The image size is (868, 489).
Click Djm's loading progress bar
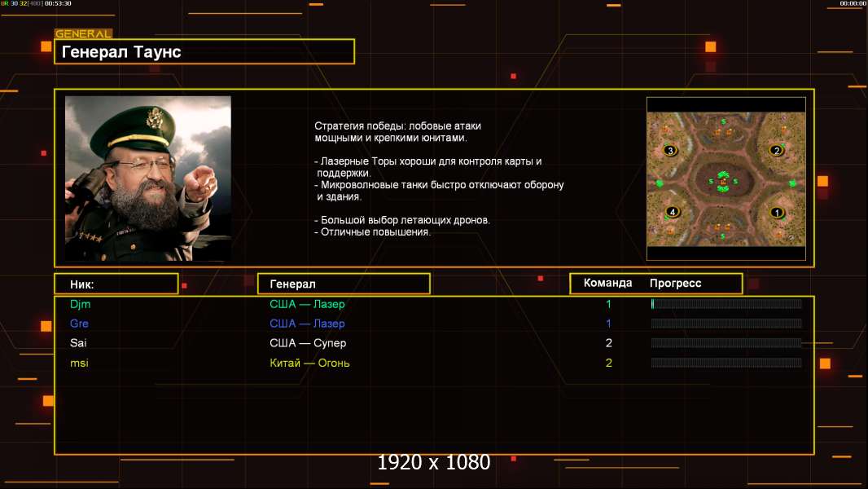pos(726,303)
